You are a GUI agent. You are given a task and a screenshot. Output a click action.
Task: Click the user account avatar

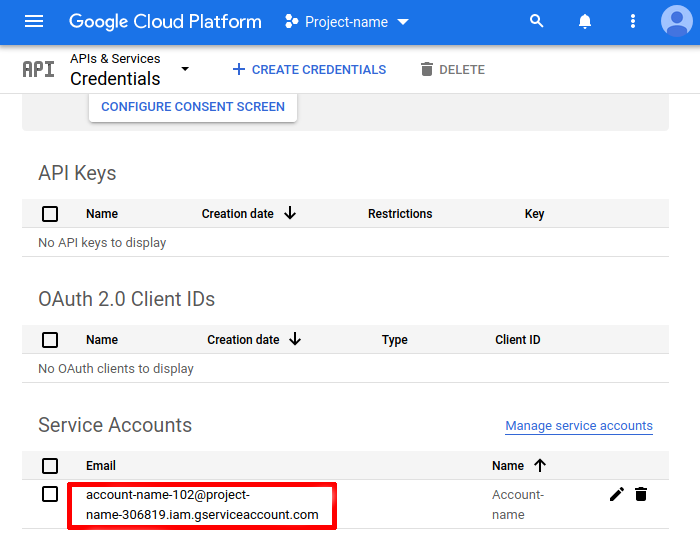pos(676,21)
